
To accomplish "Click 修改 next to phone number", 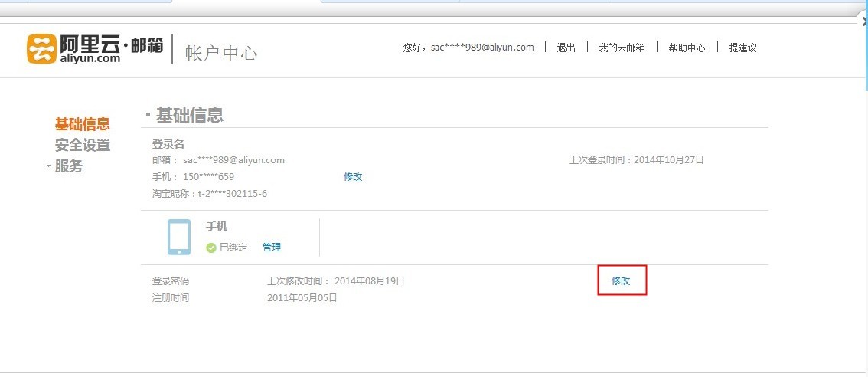I will click(x=353, y=177).
